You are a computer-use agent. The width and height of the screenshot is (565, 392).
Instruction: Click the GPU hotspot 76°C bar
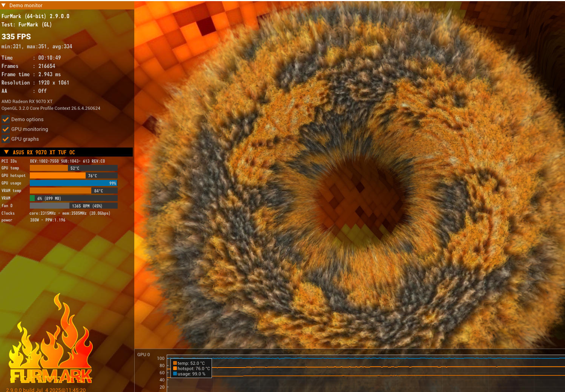(74, 176)
